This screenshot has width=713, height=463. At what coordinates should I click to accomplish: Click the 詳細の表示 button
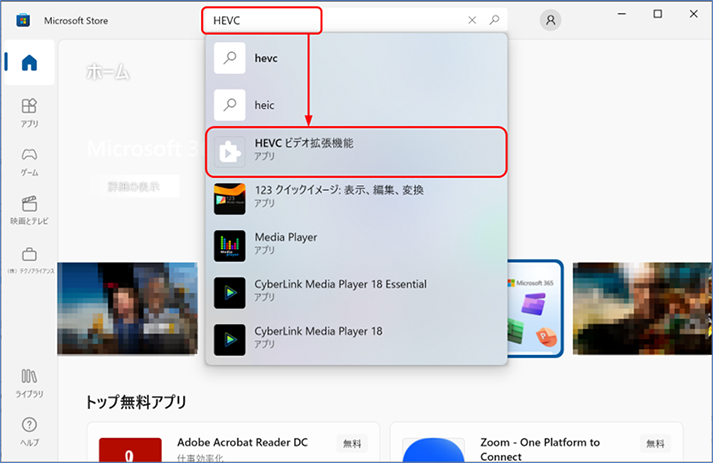[x=134, y=186]
